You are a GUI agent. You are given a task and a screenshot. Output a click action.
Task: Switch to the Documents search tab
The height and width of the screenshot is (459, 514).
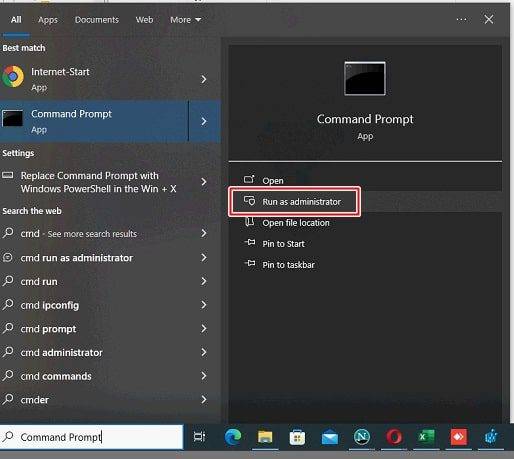pyautogui.click(x=97, y=20)
